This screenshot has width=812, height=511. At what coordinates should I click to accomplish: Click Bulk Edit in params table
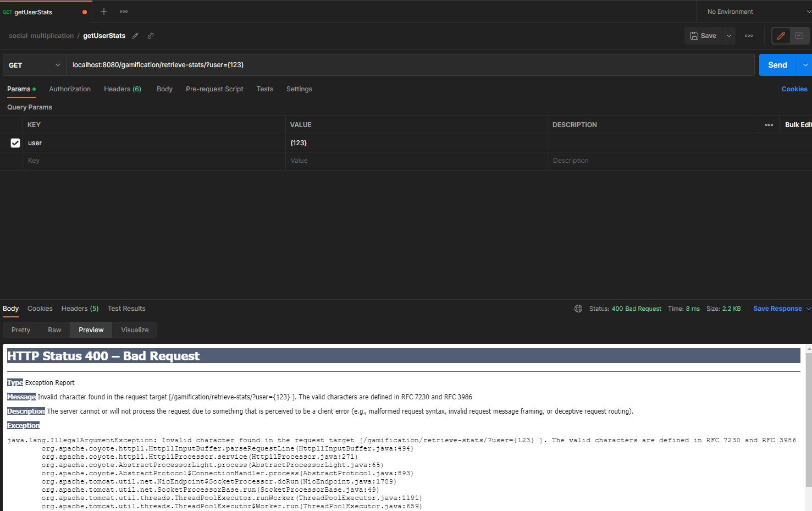(x=798, y=125)
